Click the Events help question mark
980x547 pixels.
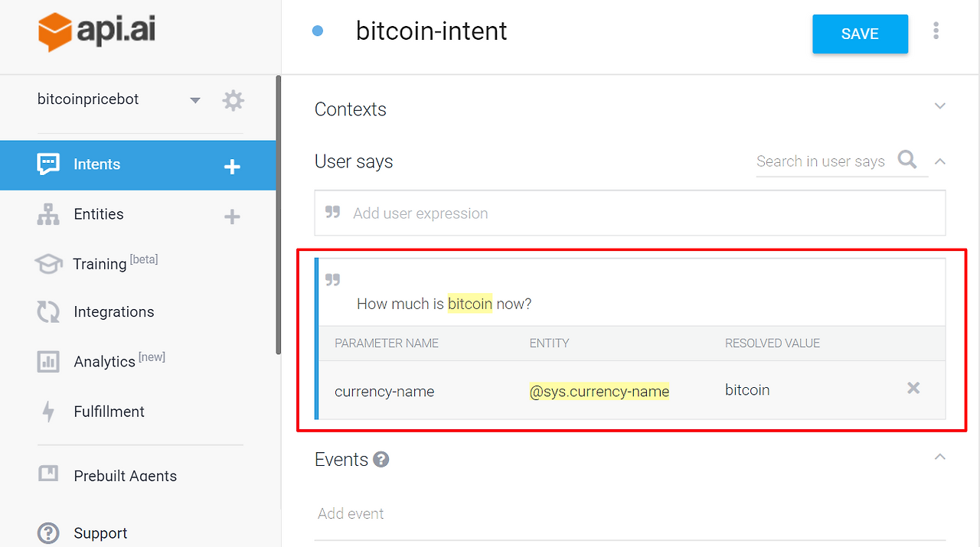pyautogui.click(x=381, y=460)
